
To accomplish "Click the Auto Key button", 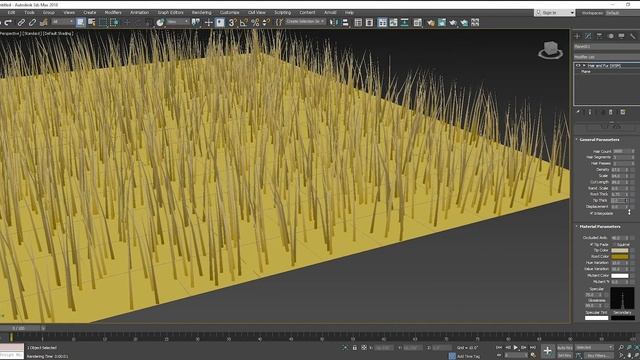I will coord(564,348).
